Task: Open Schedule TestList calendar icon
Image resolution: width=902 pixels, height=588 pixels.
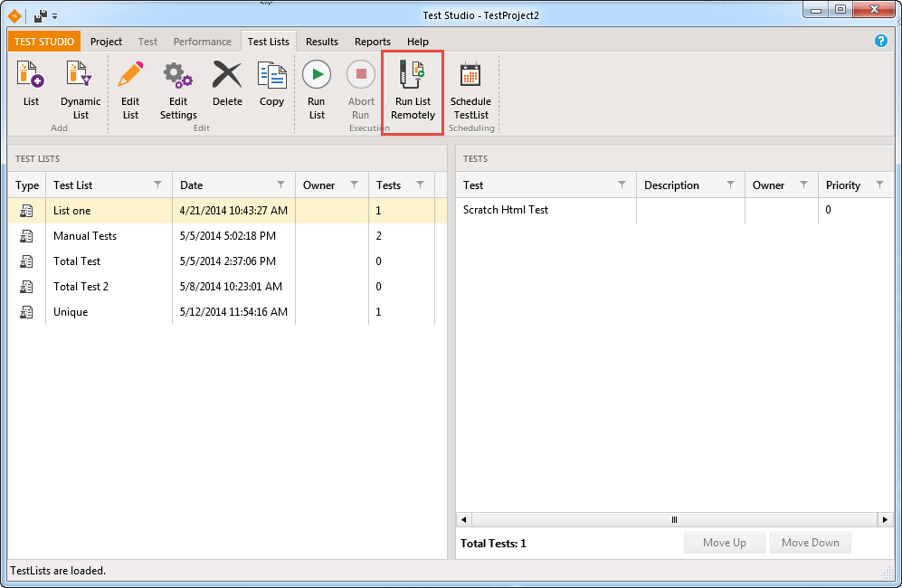Action: tap(470, 90)
